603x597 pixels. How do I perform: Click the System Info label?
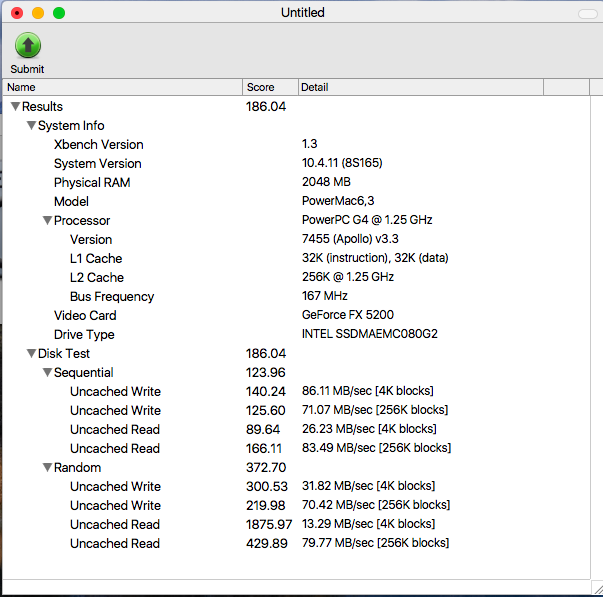coord(71,125)
